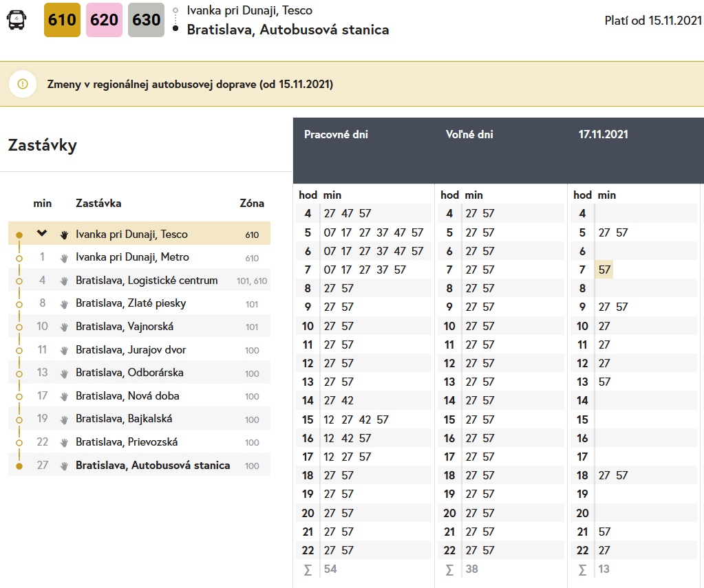Viewport: 704px width, 588px height.
Task: Click the info icon in the notice banner
Action: coord(23,84)
